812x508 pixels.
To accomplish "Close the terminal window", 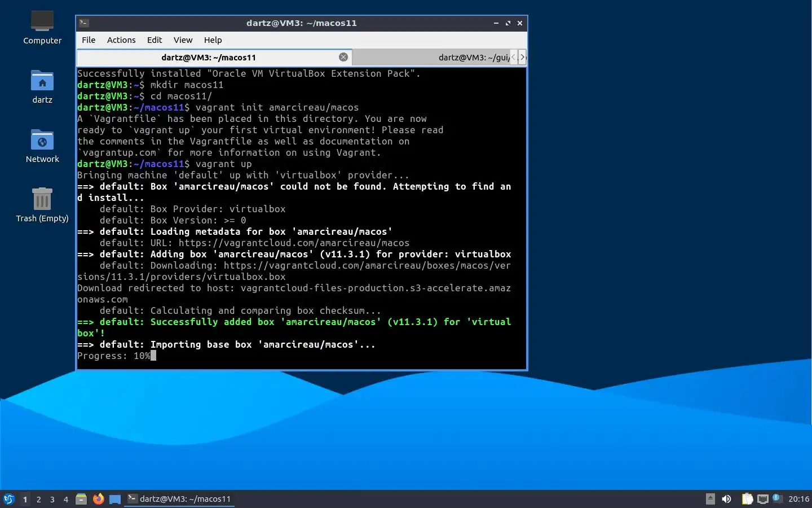I will tap(520, 23).
